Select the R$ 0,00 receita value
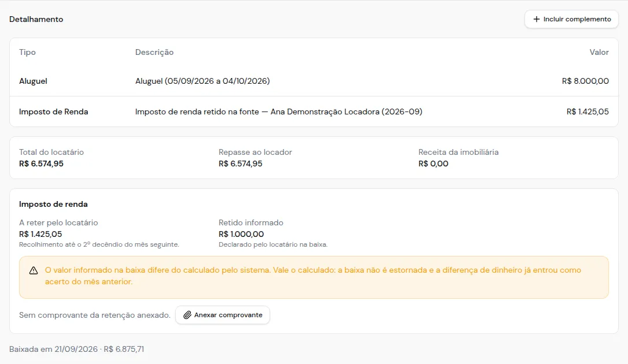The image size is (628, 364). pos(433,164)
